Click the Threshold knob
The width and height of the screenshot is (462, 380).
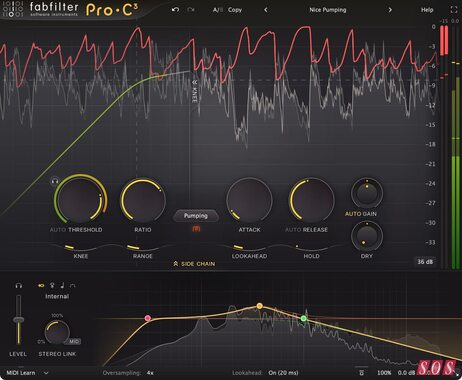pyautogui.click(x=80, y=200)
